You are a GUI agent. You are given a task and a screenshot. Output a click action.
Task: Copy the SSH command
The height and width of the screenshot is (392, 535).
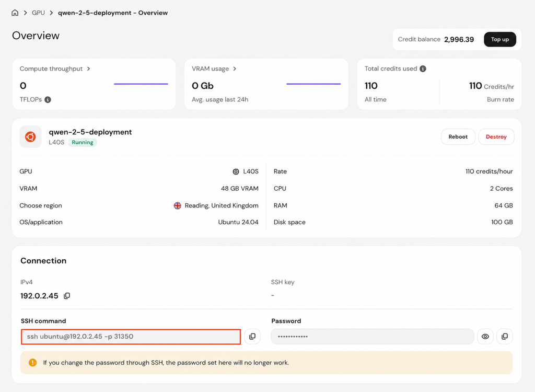click(x=252, y=337)
